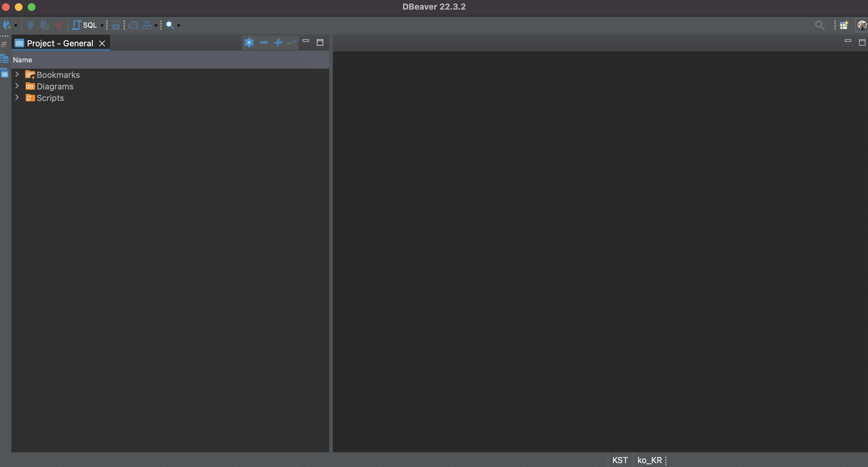This screenshot has height=467, width=868.
Task: Switch to the Project - General tab
Action: click(x=60, y=43)
